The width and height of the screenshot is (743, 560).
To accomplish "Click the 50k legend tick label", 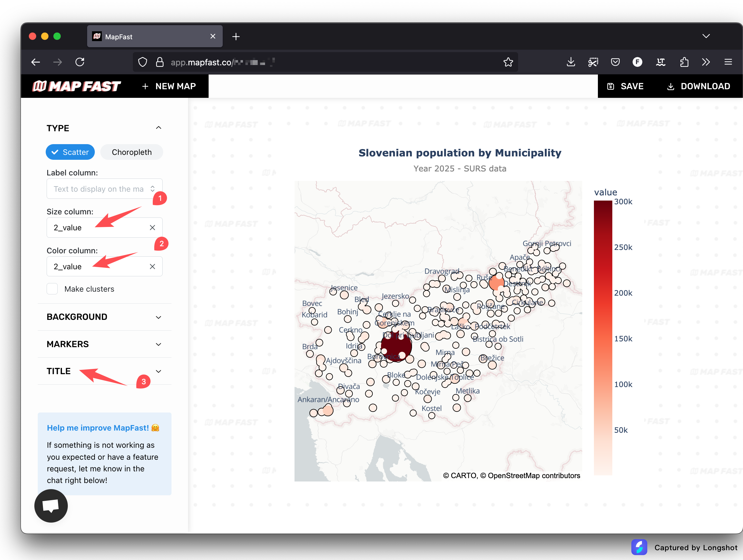I will (x=621, y=430).
